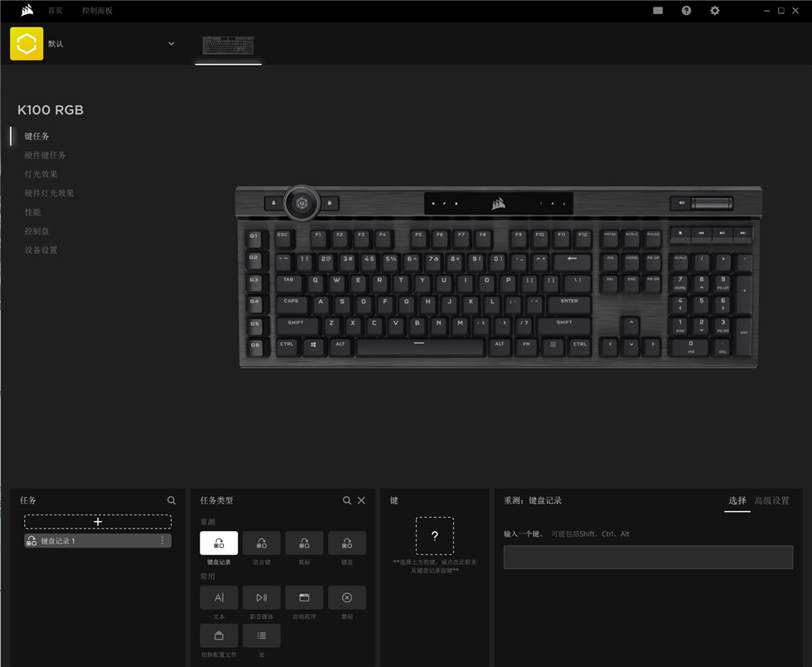Select the 键盘记录 remap task type

219,543
